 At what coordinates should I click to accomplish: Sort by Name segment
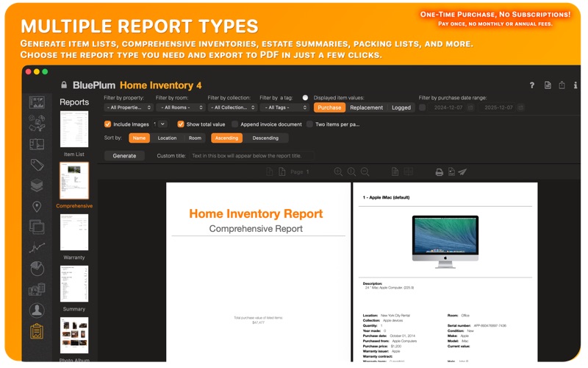coord(139,138)
